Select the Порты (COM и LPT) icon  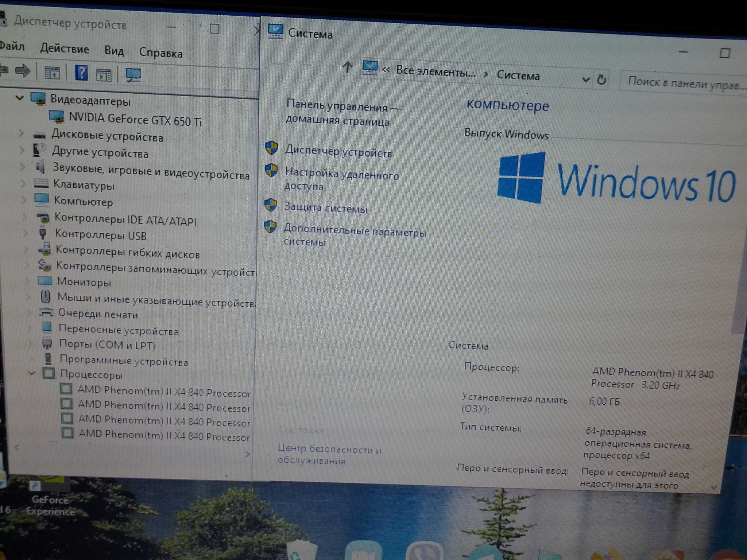tap(47, 343)
